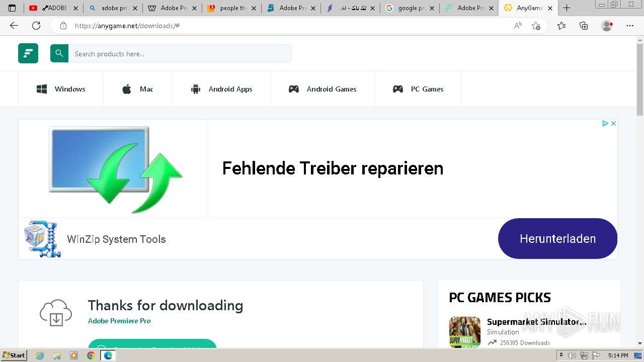Add this page to favorites
Image resolution: width=644 pixels, height=362 pixels.
[536, 26]
